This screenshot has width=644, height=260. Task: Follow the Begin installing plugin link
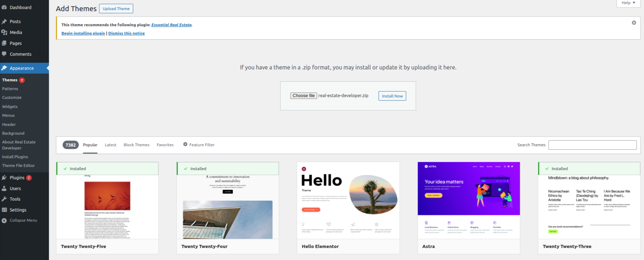click(x=83, y=33)
